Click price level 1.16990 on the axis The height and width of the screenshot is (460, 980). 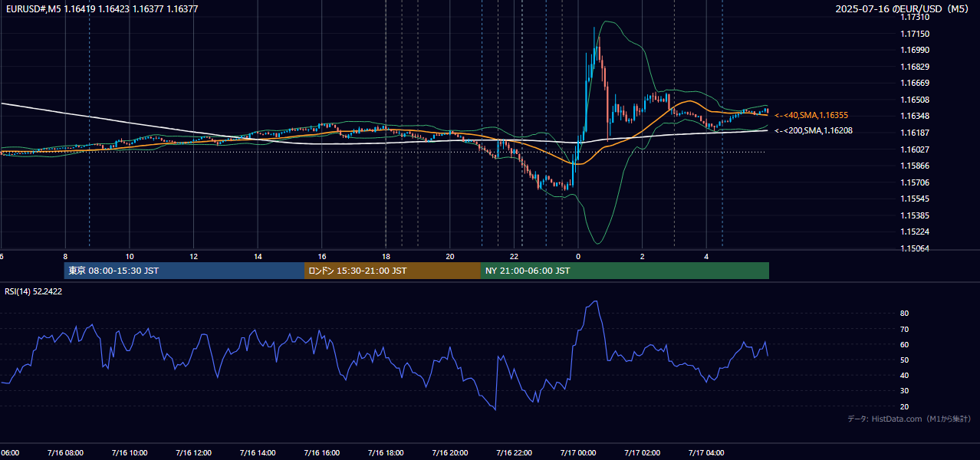pyautogui.click(x=916, y=50)
